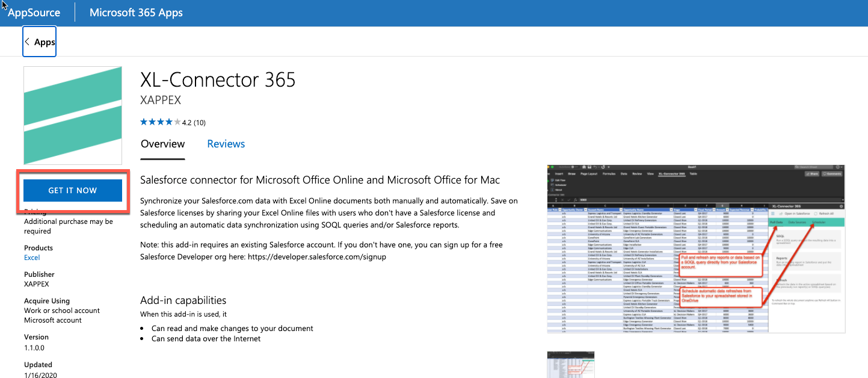This screenshot has height=378, width=868.
Task: Go back to Apps
Action: coord(40,42)
